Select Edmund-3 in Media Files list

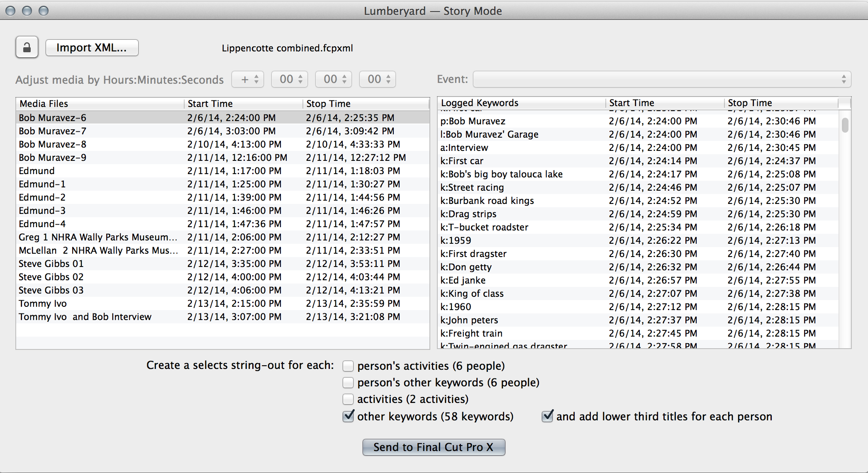pyautogui.click(x=42, y=211)
